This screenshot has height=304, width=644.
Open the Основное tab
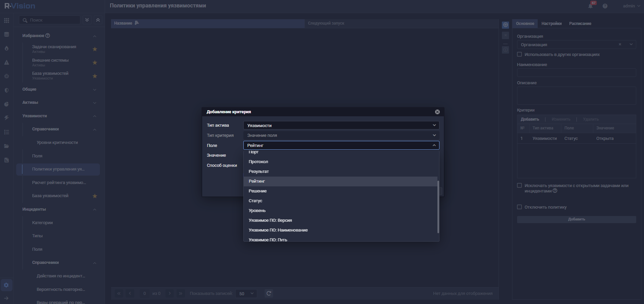tap(525, 24)
